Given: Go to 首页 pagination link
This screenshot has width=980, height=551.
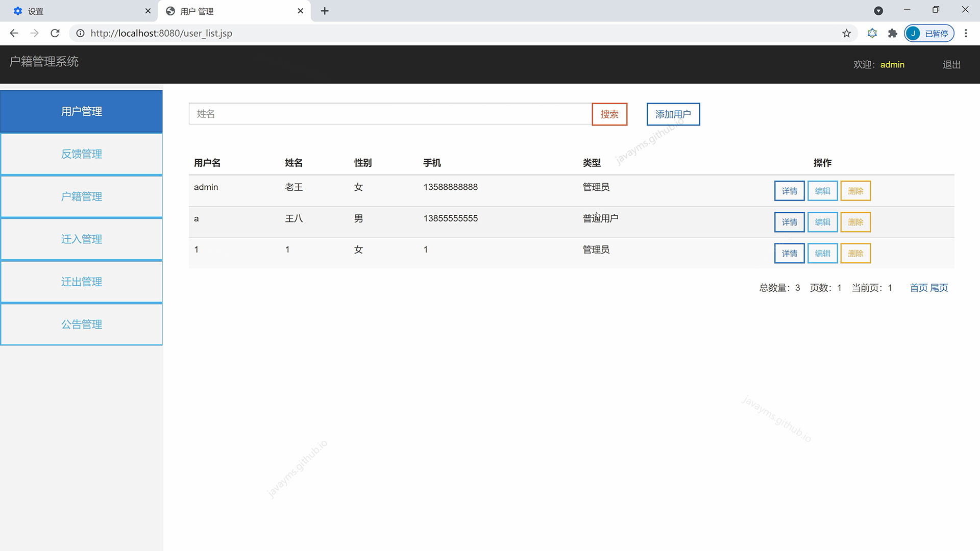Looking at the screenshot, I should tap(919, 288).
